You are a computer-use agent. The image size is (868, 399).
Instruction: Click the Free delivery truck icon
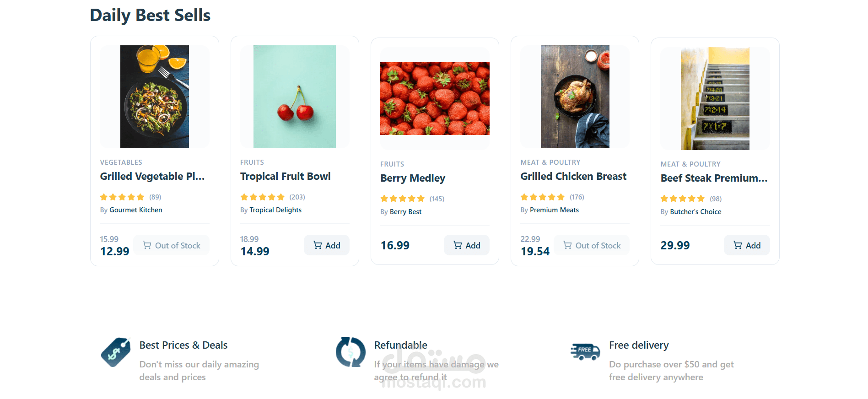point(585,352)
